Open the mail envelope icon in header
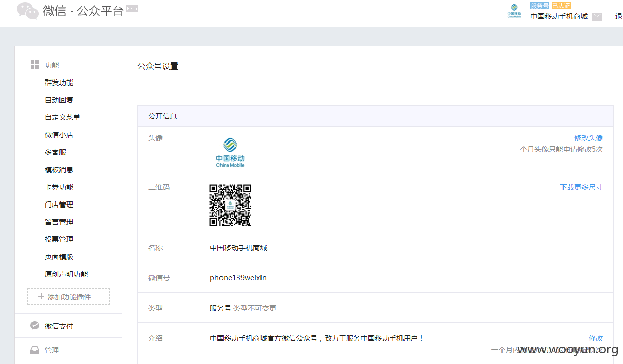The height and width of the screenshot is (364, 623). point(597,16)
